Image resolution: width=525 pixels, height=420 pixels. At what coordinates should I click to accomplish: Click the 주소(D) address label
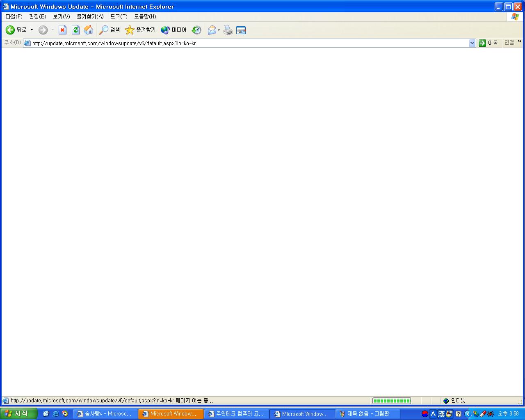pyautogui.click(x=12, y=43)
